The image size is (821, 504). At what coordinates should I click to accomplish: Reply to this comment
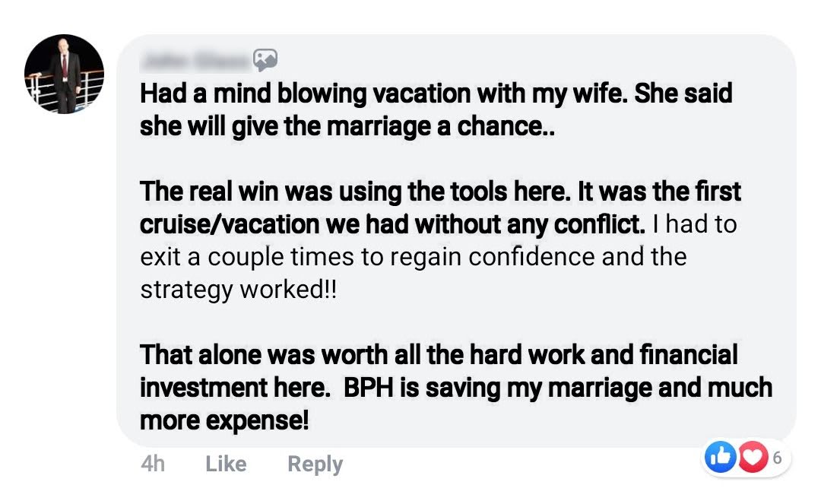315,464
